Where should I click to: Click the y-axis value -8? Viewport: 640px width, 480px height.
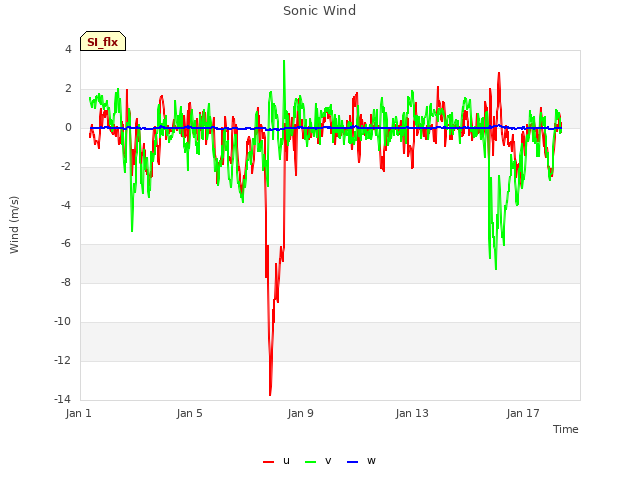[66, 282]
